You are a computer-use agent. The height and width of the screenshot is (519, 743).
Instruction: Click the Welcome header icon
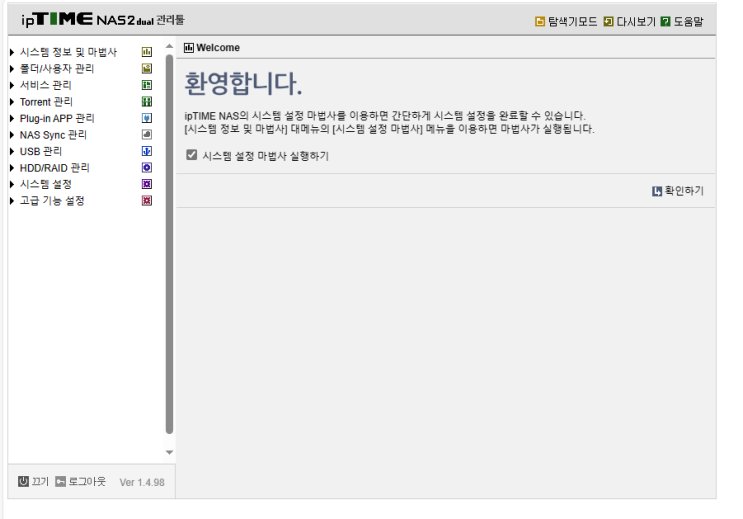pos(189,47)
